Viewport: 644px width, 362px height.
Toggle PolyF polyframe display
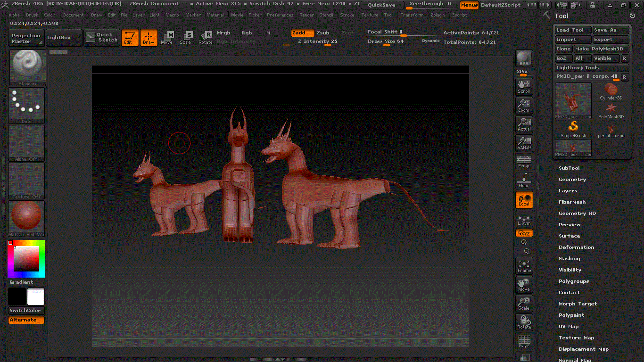pos(524,341)
